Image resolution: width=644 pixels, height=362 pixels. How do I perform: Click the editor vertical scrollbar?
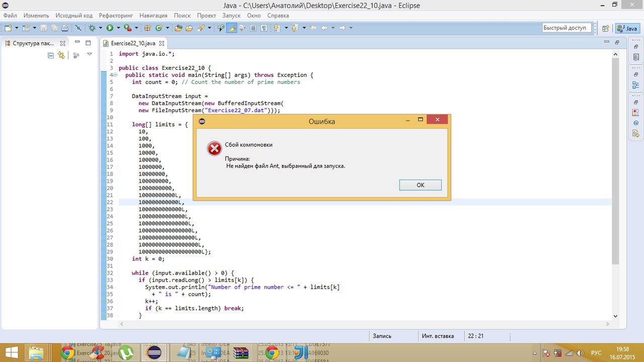coord(615,161)
